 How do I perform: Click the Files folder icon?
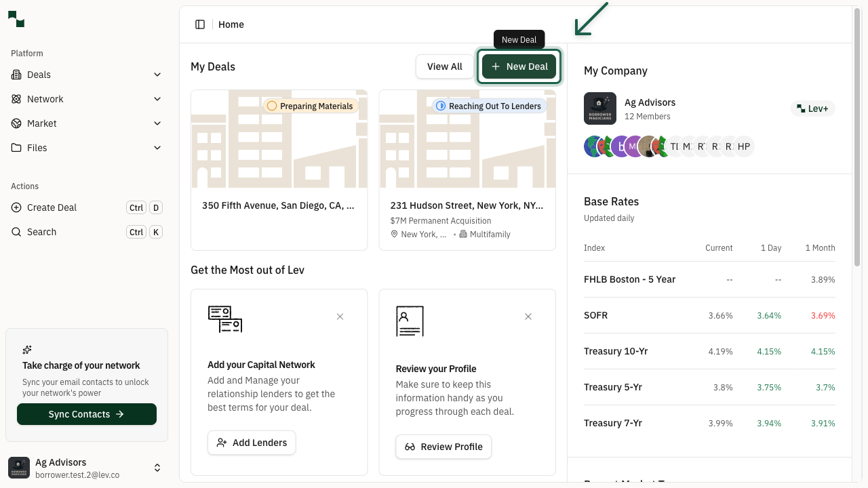(16, 148)
